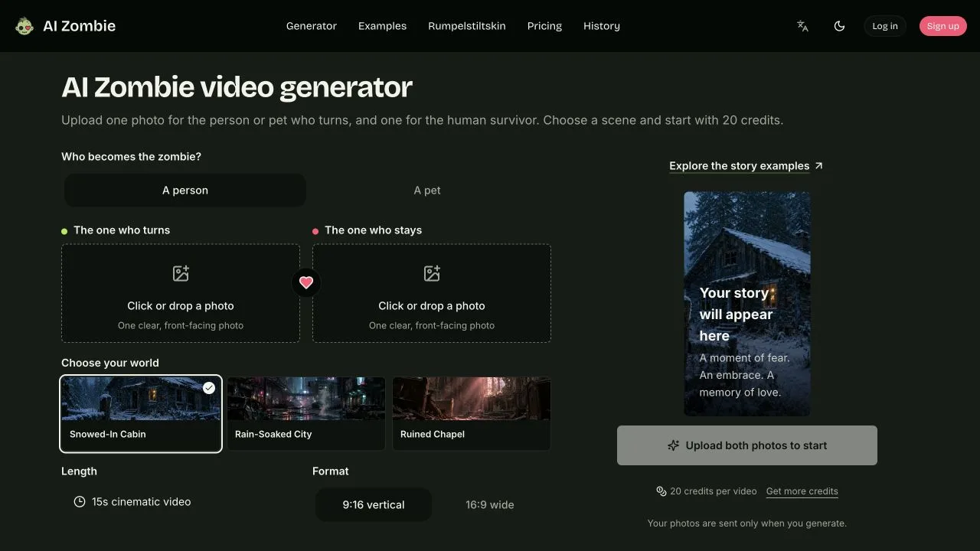Open the Generator nav item
980x551 pixels.
[312, 26]
